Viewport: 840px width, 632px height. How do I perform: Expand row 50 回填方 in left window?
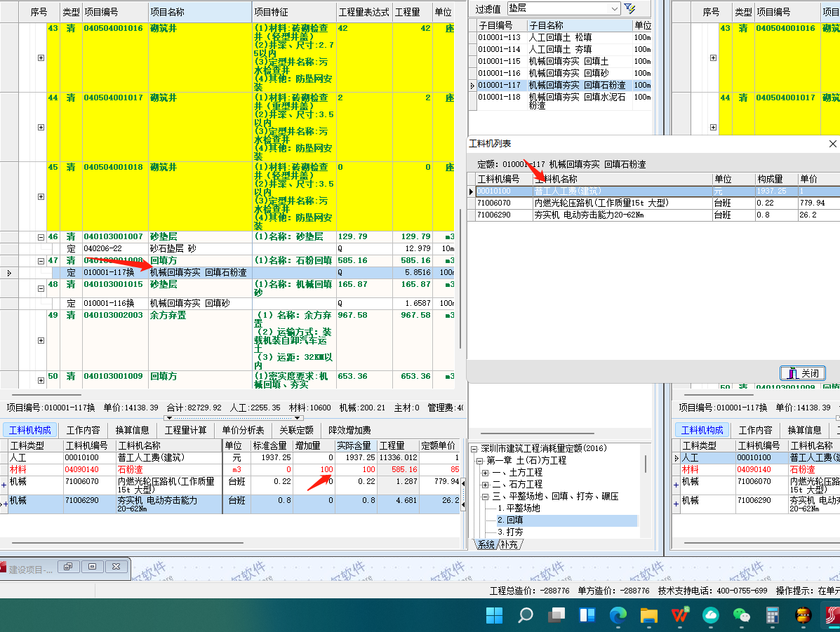[x=41, y=380]
